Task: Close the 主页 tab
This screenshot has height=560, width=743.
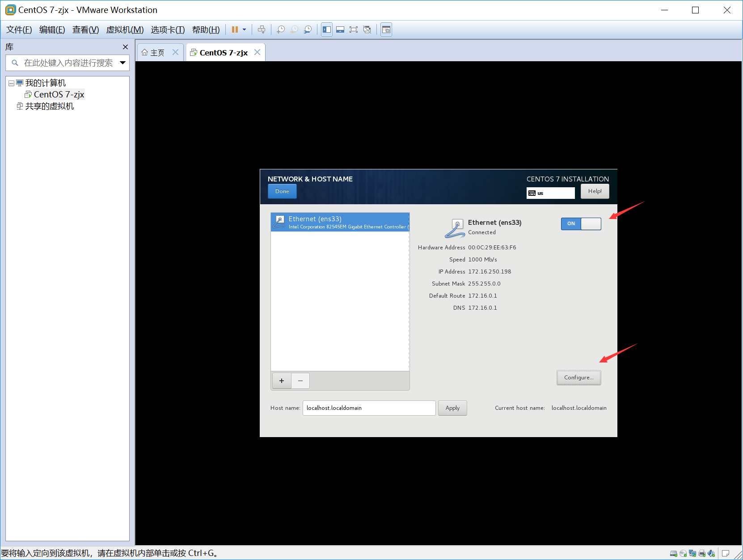Action: (x=176, y=52)
